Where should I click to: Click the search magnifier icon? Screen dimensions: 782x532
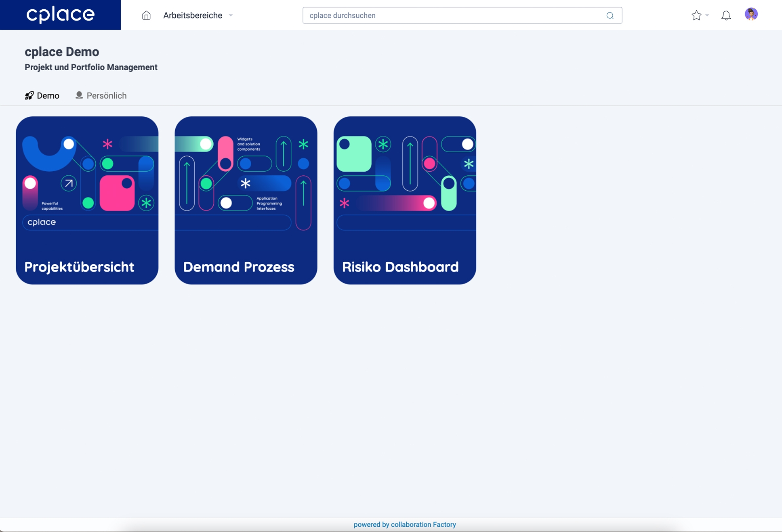(x=610, y=15)
